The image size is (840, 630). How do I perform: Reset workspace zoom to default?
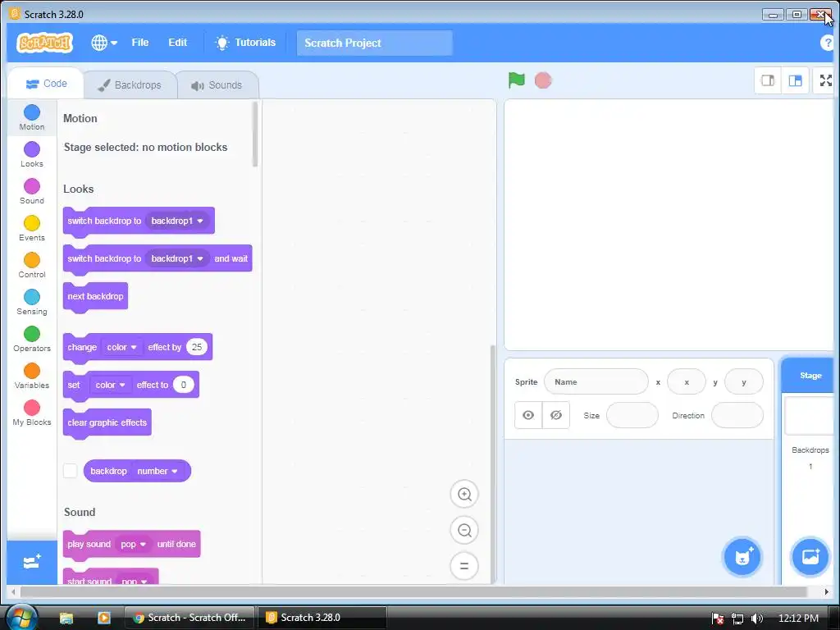[x=464, y=566]
